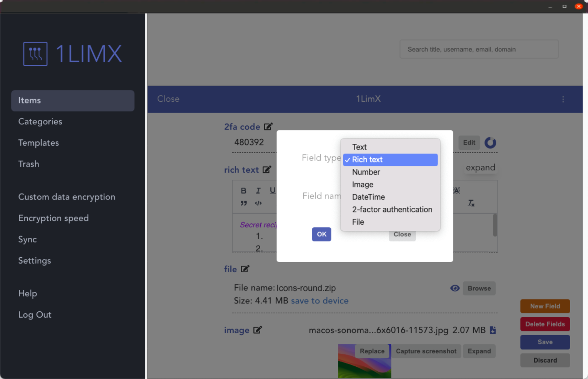This screenshot has height=379, width=588.
Task: Click the file field edit icon
Action: pyautogui.click(x=245, y=269)
